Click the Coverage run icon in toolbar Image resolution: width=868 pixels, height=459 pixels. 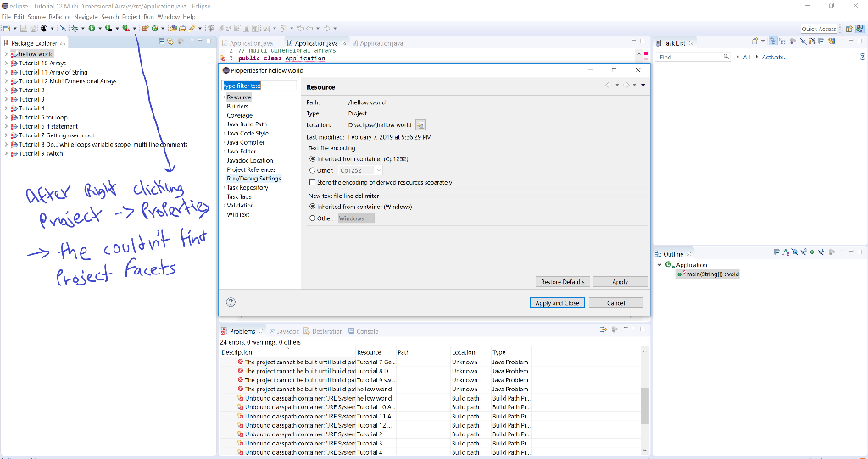point(108,28)
